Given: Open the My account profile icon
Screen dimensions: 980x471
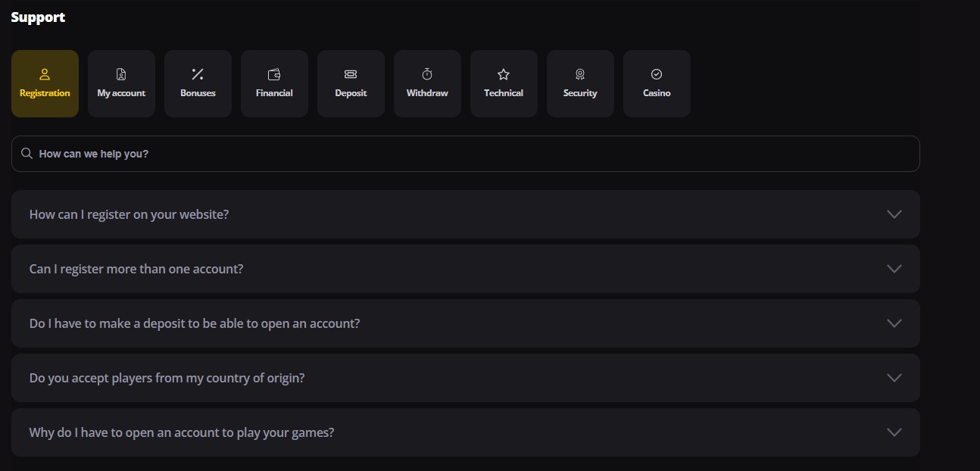Looking at the screenshot, I should [x=121, y=74].
